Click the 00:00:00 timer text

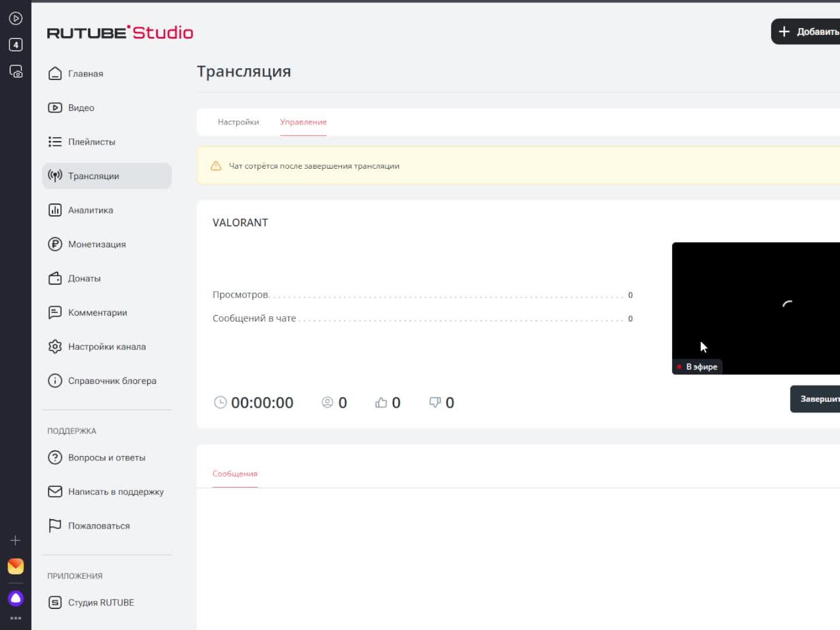pyautogui.click(x=262, y=402)
